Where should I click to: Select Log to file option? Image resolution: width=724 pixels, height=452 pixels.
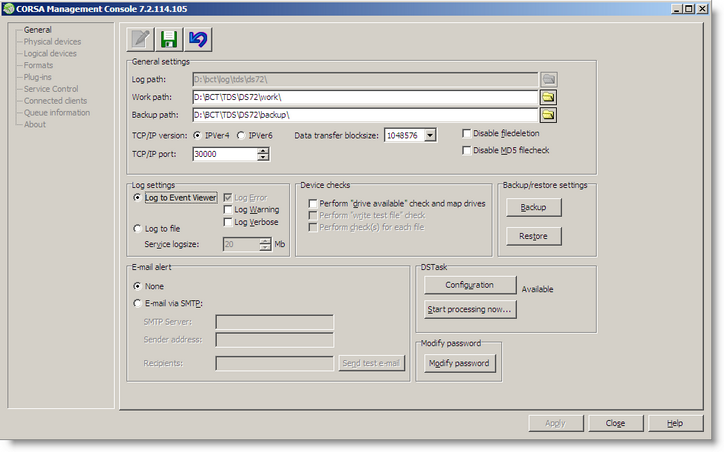pos(137,229)
